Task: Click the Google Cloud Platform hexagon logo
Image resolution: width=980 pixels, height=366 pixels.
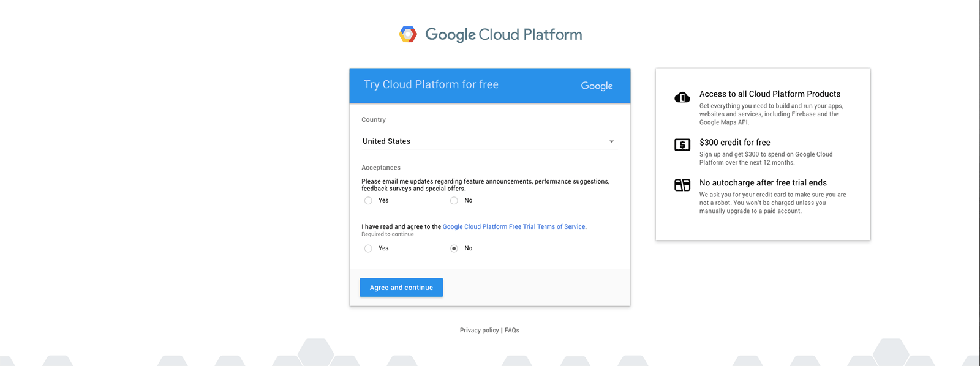Action: [408, 34]
